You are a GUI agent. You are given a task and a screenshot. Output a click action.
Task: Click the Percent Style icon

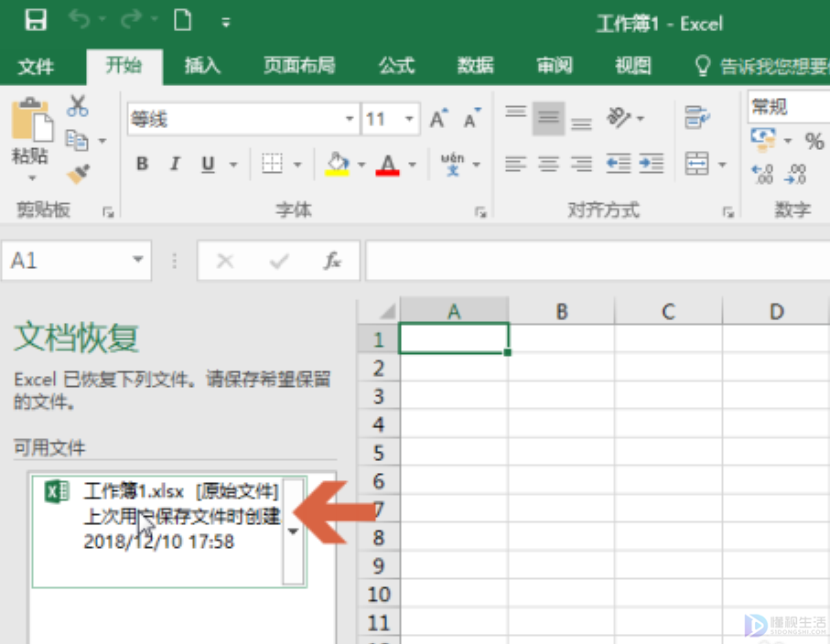point(814,141)
